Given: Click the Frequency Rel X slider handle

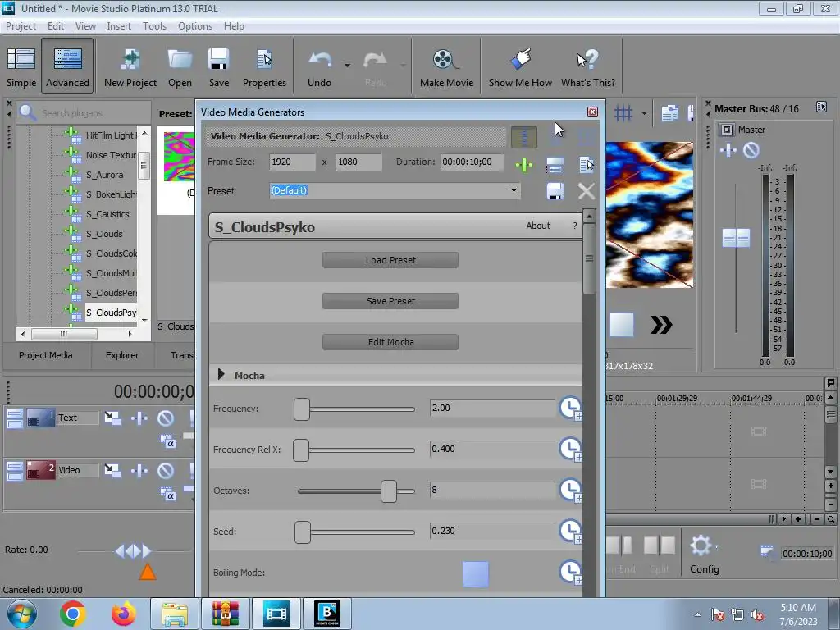Looking at the screenshot, I should 301,450.
